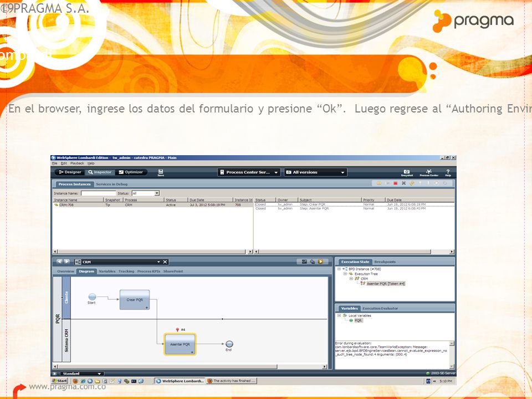Open the Standard mode dropdown

(x=83, y=374)
